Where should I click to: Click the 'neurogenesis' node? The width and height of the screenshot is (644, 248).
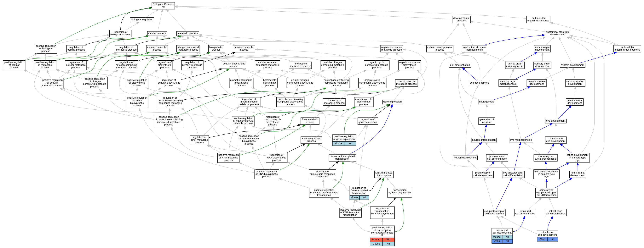486,102
